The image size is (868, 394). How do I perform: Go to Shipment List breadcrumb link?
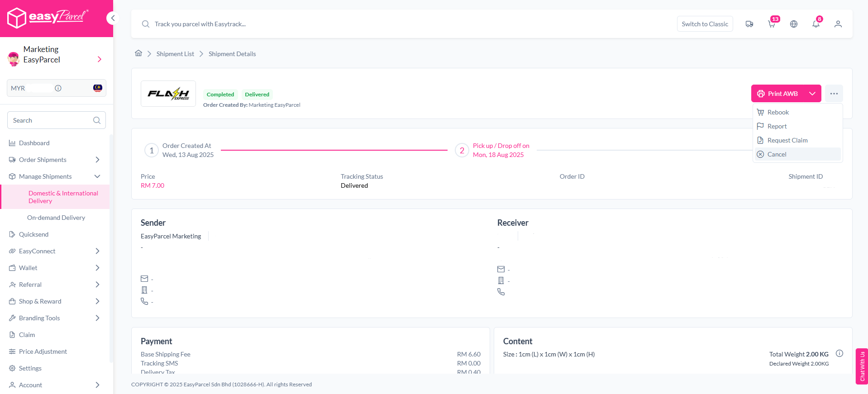click(175, 54)
